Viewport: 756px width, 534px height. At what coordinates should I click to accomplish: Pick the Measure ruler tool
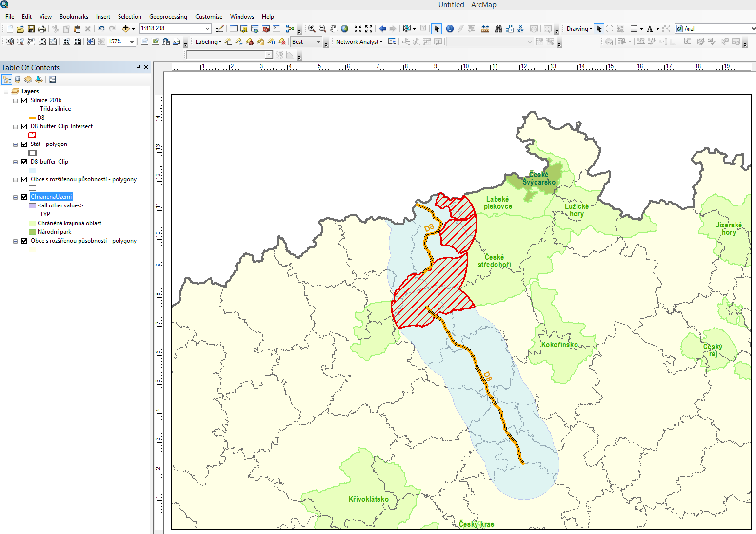485,29
